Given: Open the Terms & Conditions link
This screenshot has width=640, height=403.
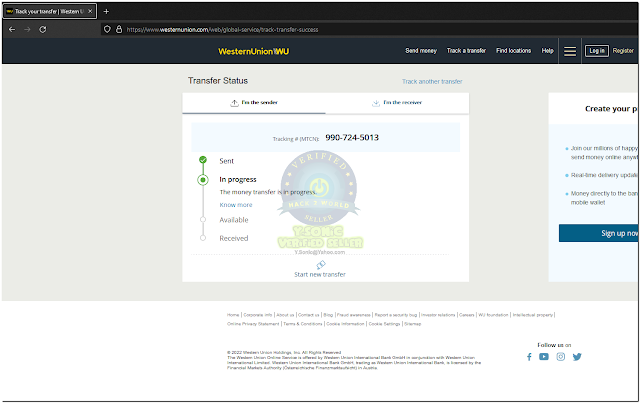Looking at the screenshot, I should point(303,324).
